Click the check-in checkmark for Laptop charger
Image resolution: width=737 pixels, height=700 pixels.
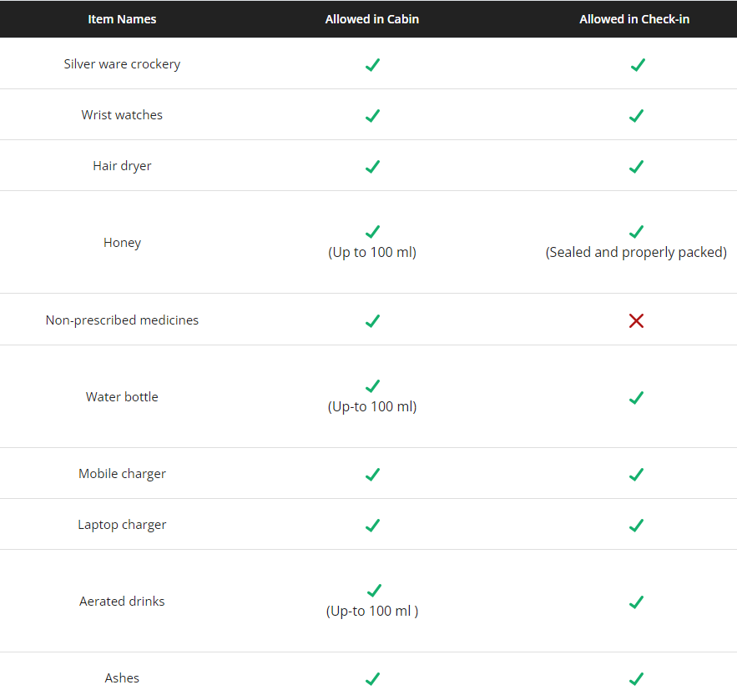point(636,526)
